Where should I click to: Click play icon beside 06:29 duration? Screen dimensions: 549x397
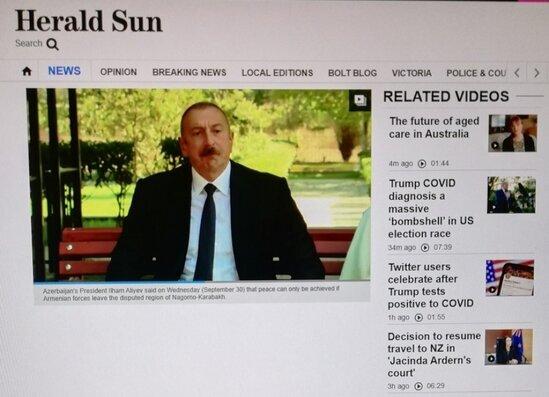418,386
